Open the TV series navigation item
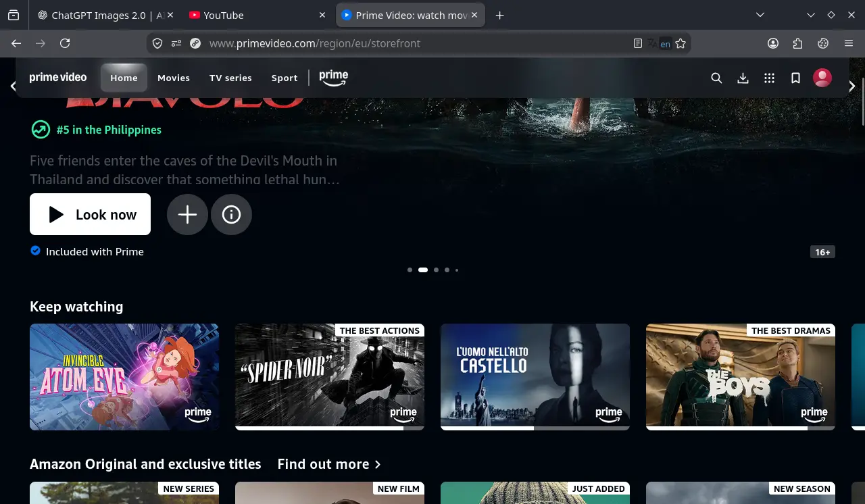 (230, 78)
